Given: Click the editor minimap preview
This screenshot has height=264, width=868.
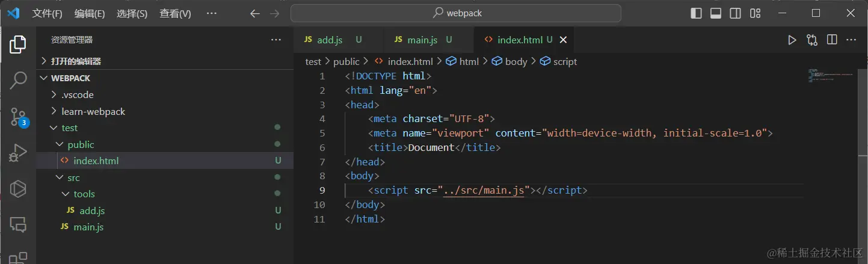Looking at the screenshot, I should point(832,76).
